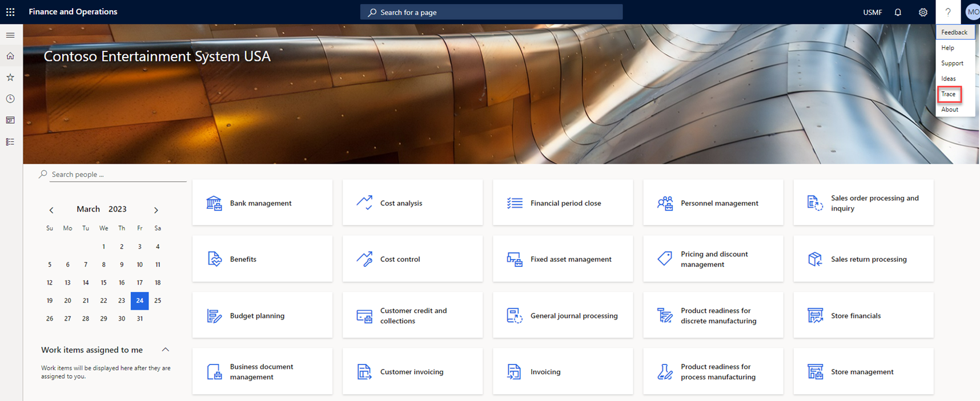Screen dimensions: 980x401
Task: Open the Bank management workspace tile
Action: [x=262, y=203]
